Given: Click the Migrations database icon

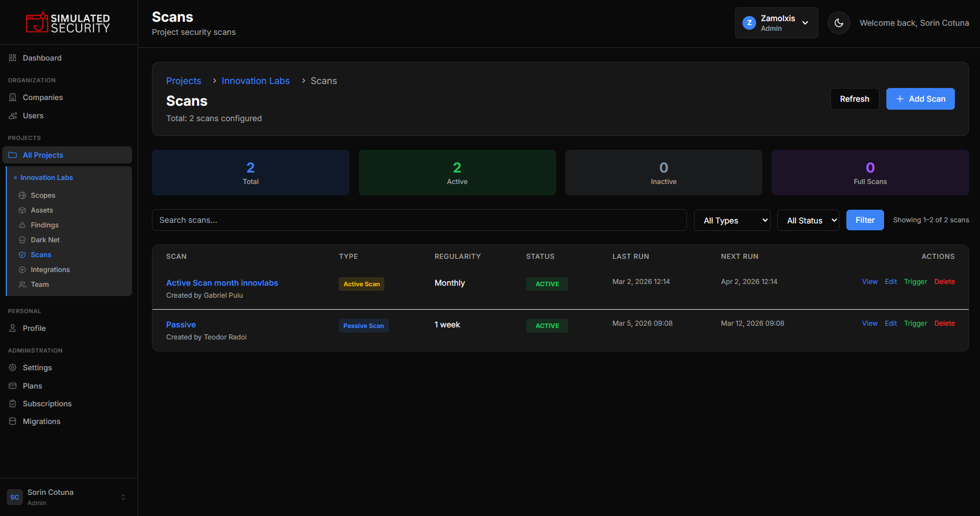Looking at the screenshot, I should (x=13, y=422).
